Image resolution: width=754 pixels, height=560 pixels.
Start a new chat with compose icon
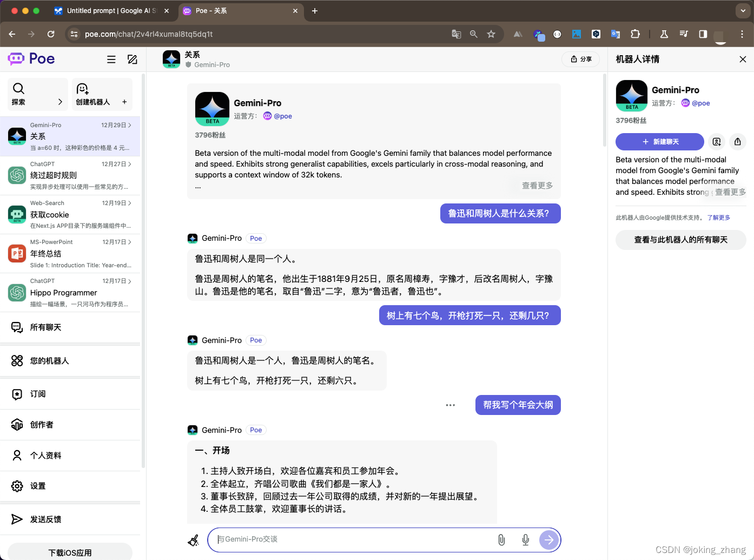[132, 60]
